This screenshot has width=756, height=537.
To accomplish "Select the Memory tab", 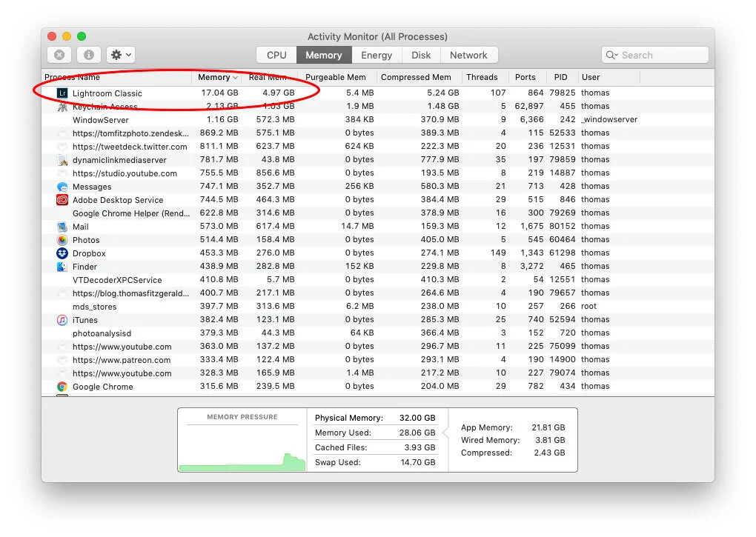I will pos(324,55).
